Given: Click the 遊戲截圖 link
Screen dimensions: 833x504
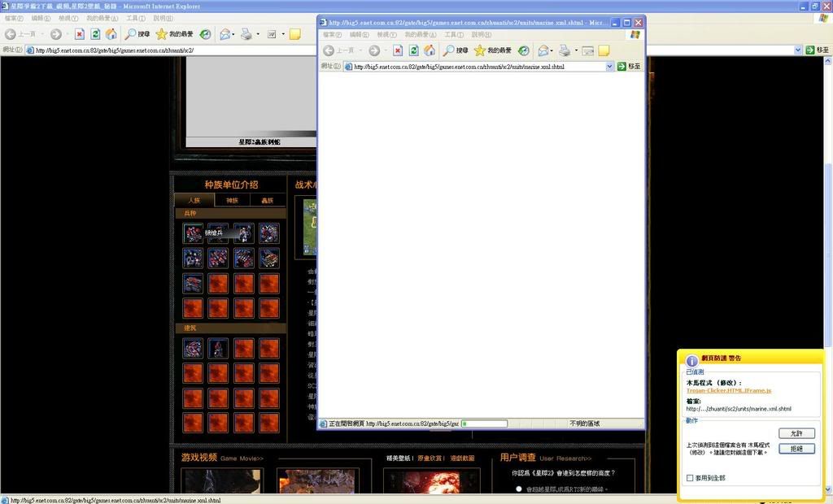Looking at the screenshot, I should [462, 458].
